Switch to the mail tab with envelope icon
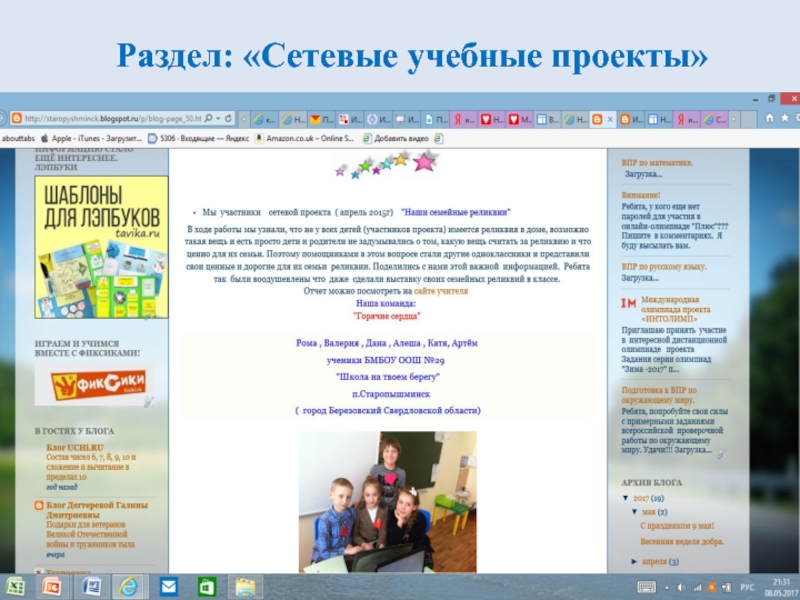 pyautogui.click(x=321, y=119)
